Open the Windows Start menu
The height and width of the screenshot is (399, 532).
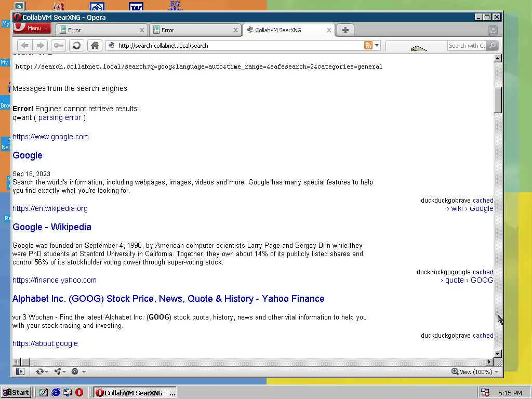coord(16,393)
